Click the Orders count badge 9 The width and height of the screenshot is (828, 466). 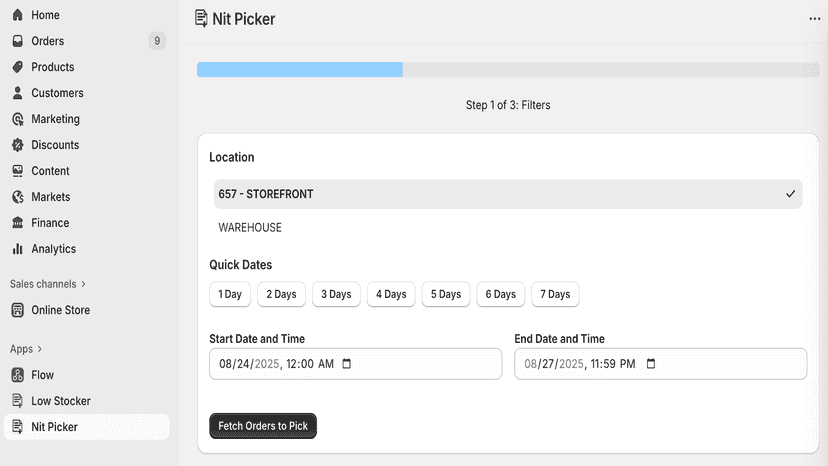tap(157, 41)
